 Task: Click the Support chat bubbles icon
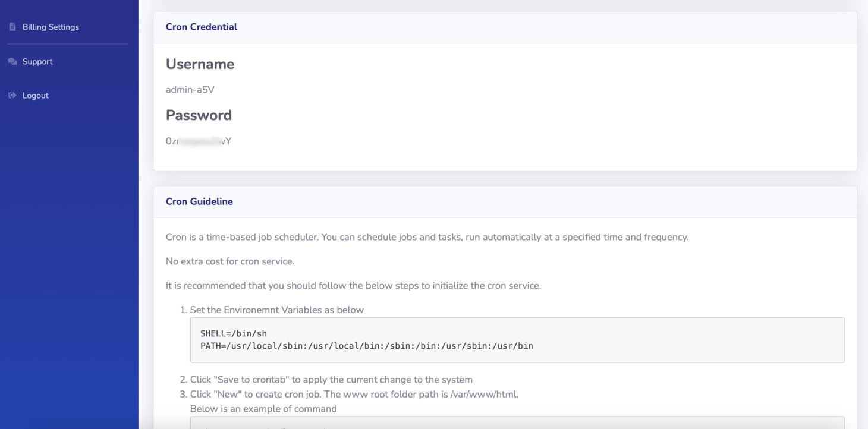point(12,61)
